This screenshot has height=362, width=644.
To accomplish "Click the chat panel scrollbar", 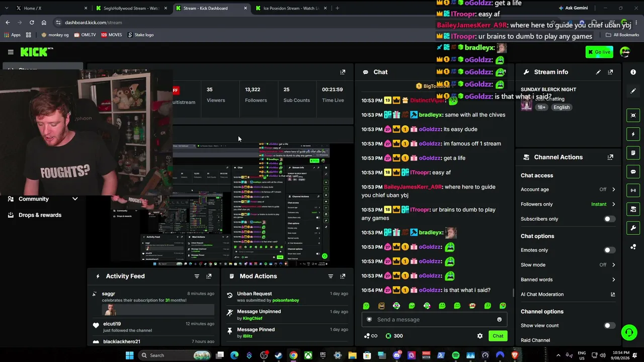I will click(513, 292).
